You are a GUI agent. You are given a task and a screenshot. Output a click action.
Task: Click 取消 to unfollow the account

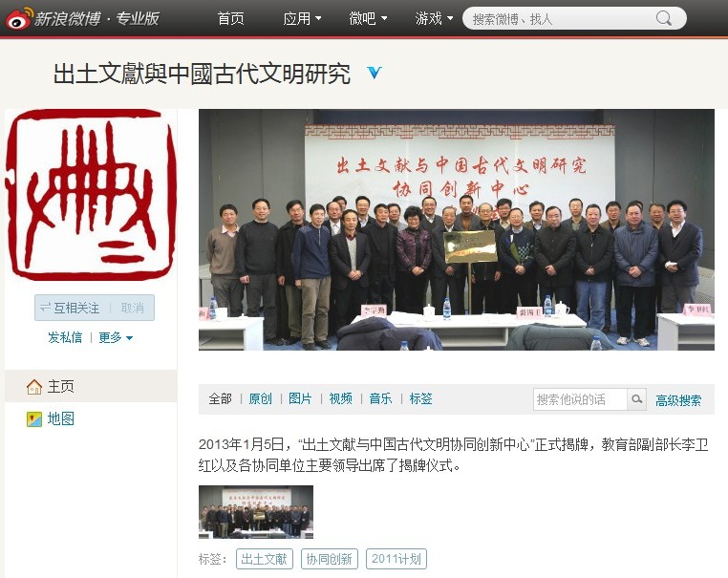(x=133, y=308)
